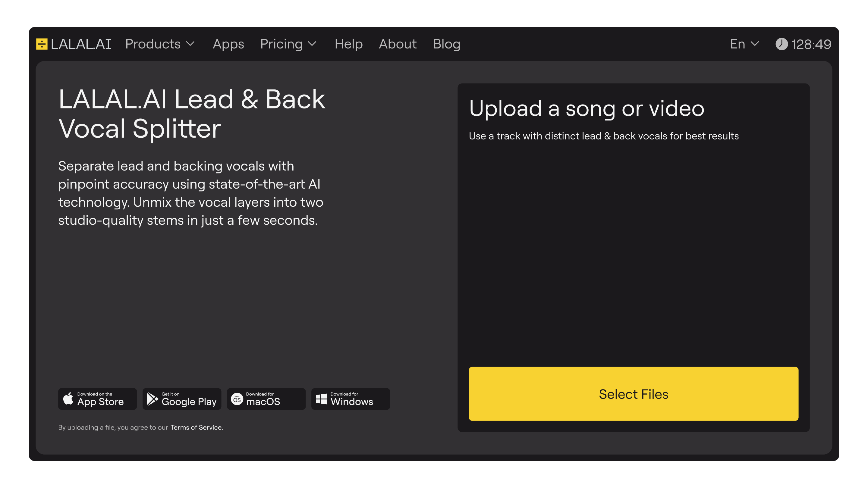Navigate to the Blog
This screenshot has height=488, width=868.
[x=446, y=44]
